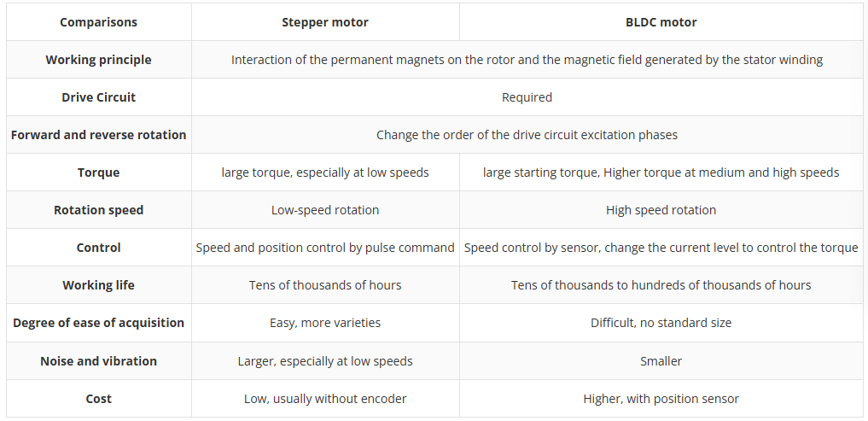This screenshot has width=868, height=421.
Task: Click the Rotation speed row label
Action: pos(98,210)
